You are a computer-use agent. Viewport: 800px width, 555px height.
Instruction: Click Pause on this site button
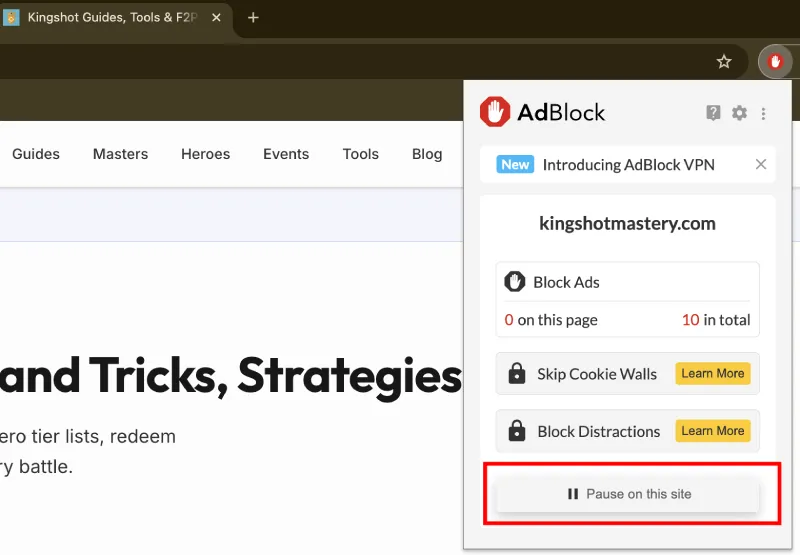coord(629,494)
